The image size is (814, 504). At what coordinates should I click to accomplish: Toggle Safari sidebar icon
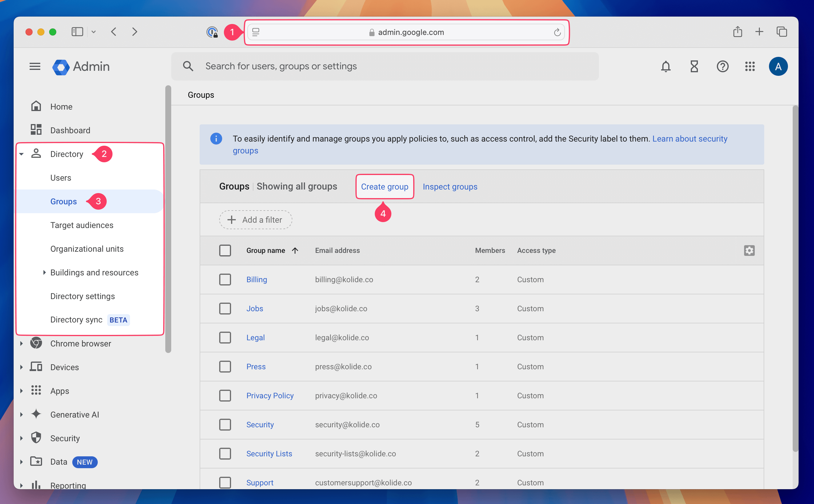point(77,32)
